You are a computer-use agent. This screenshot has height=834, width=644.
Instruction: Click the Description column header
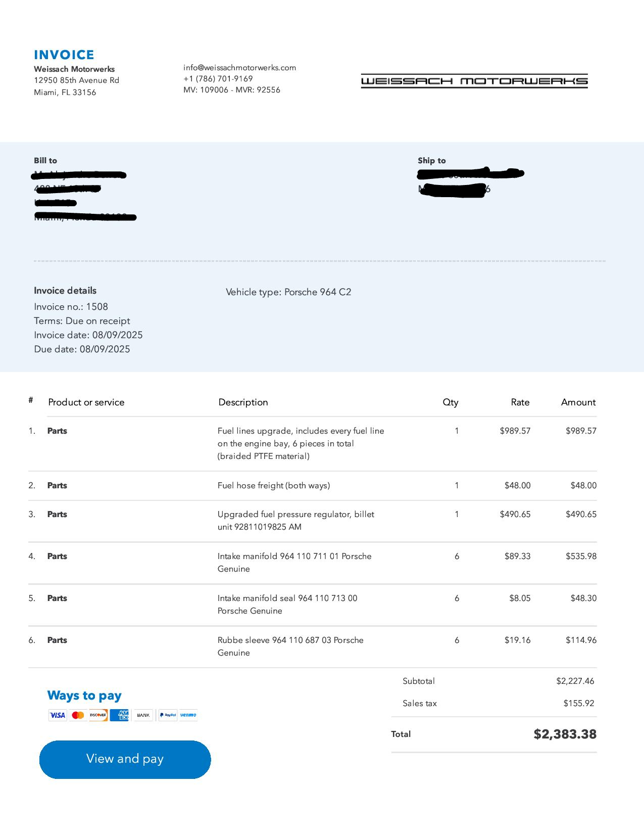tap(243, 402)
